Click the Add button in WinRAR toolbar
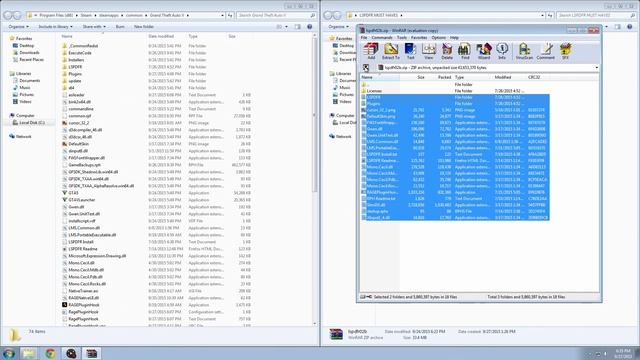Image resolution: width=640 pixels, height=360 pixels. click(371, 51)
